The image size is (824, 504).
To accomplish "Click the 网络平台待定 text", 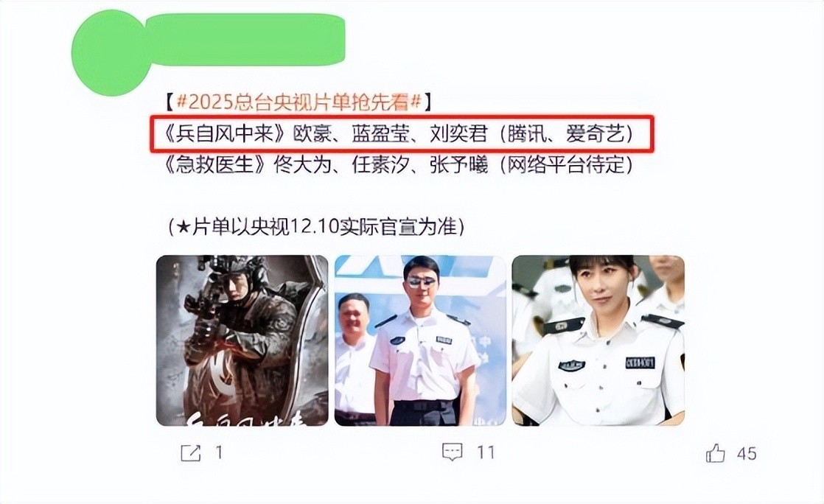I will click(x=565, y=166).
